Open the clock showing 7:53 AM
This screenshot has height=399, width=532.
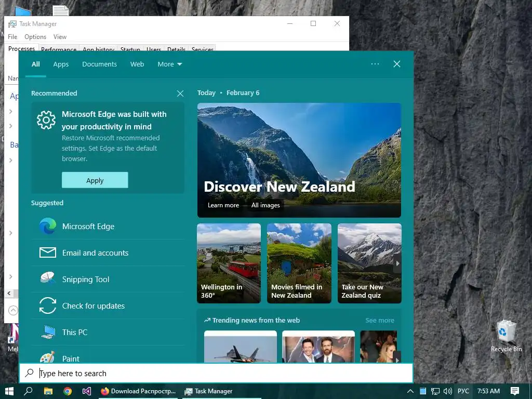tap(488, 391)
